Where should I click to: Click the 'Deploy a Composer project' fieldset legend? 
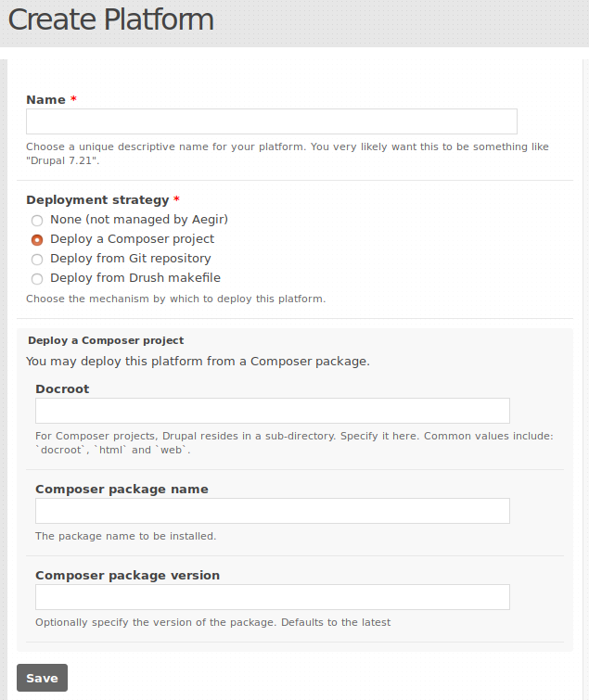[x=106, y=340]
